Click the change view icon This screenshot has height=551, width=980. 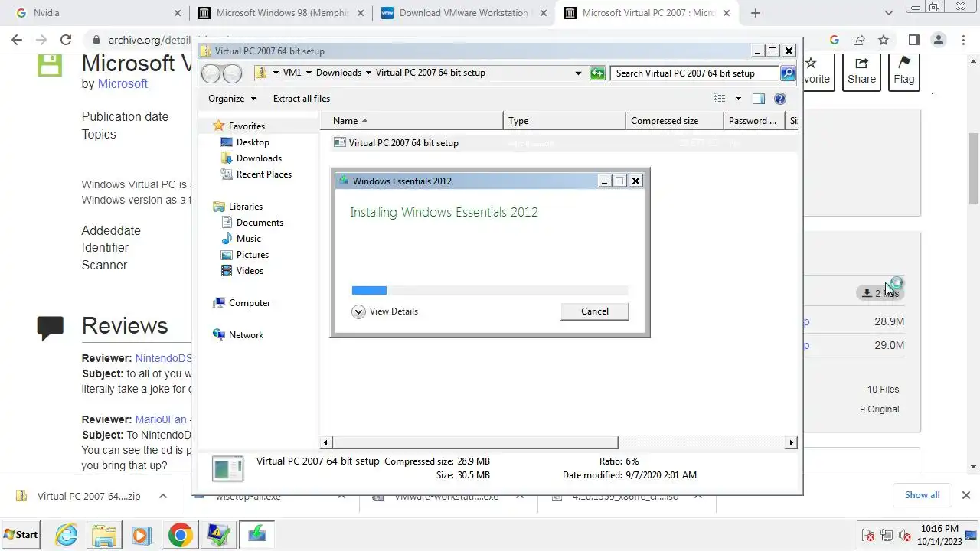tap(720, 99)
